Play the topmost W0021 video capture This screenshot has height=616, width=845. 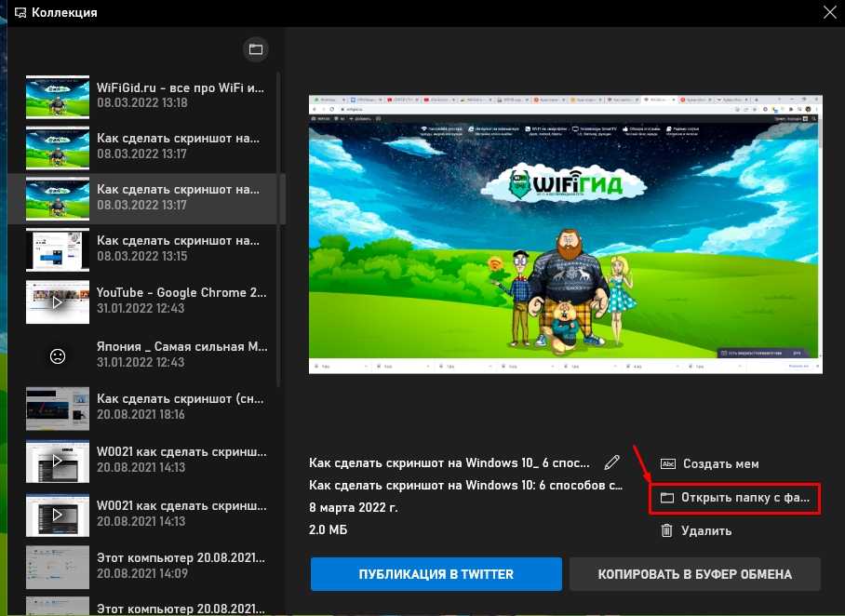(58, 461)
